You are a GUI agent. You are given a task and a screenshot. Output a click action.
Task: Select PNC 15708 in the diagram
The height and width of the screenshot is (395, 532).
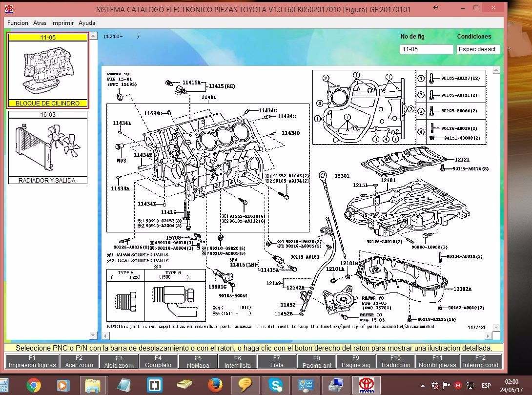coord(173,238)
